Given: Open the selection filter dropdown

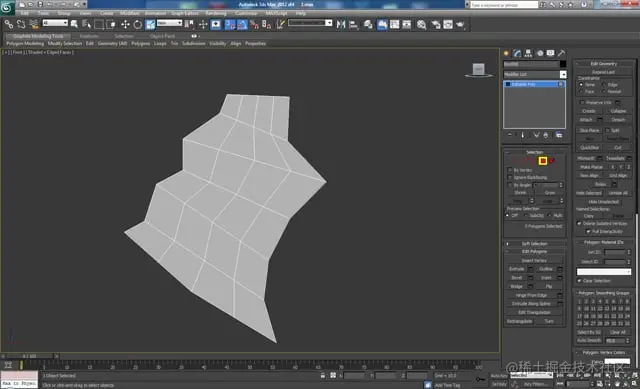Looking at the screenshot, I should pyautogui.click(x=55, y=23).
